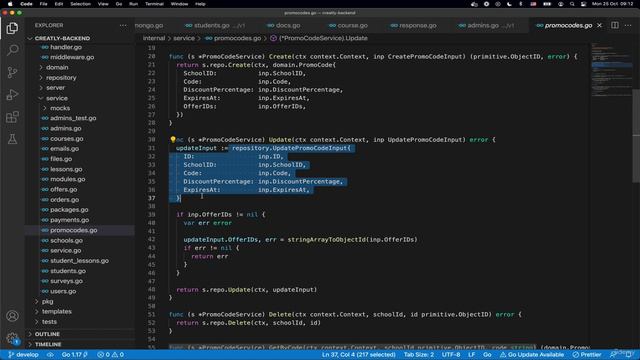Screen dimensions: 640x360
Task: Click Go Update Available notice
Action: click(x=532, y=355)
